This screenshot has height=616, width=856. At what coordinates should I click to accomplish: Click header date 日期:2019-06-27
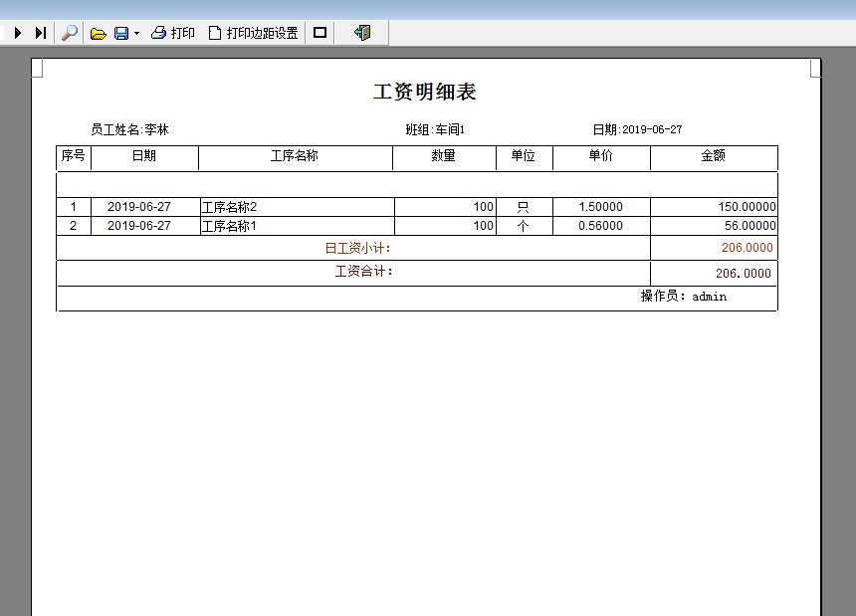pos(637,129)
